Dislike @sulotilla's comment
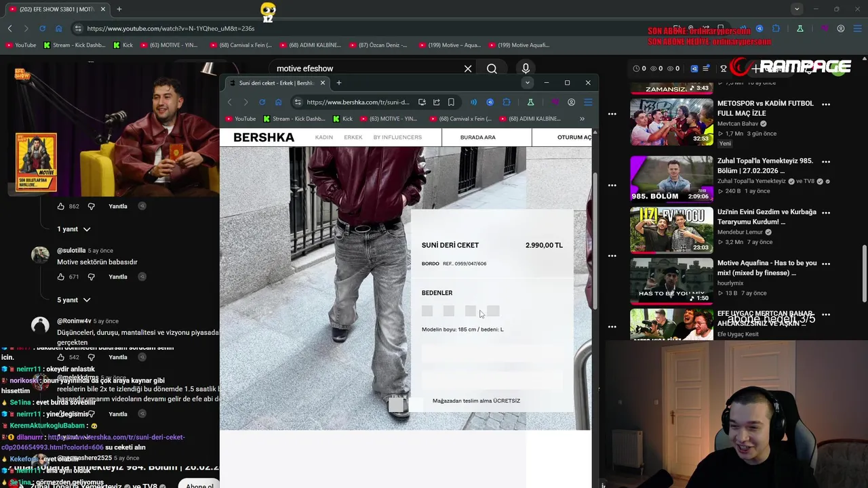The width and height of the screenshot is (868, 488). click(x=92, y=277)
